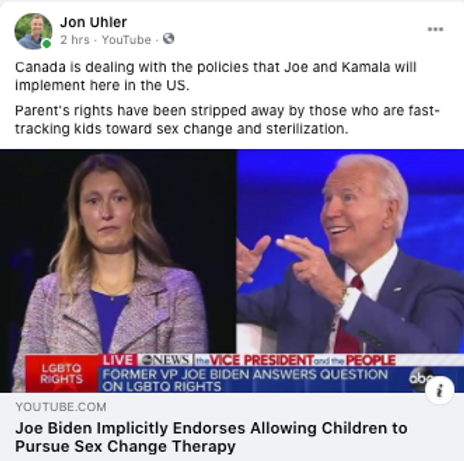This screenshot has width=464, height=461.
Task: Click the green online status dot
Action: tap(47, 44)
